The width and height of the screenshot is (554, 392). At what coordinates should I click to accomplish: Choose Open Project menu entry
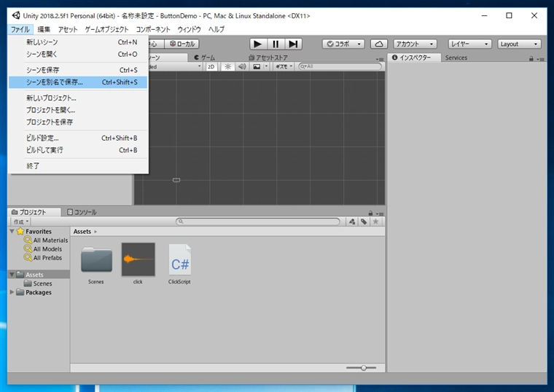(78, 110)
